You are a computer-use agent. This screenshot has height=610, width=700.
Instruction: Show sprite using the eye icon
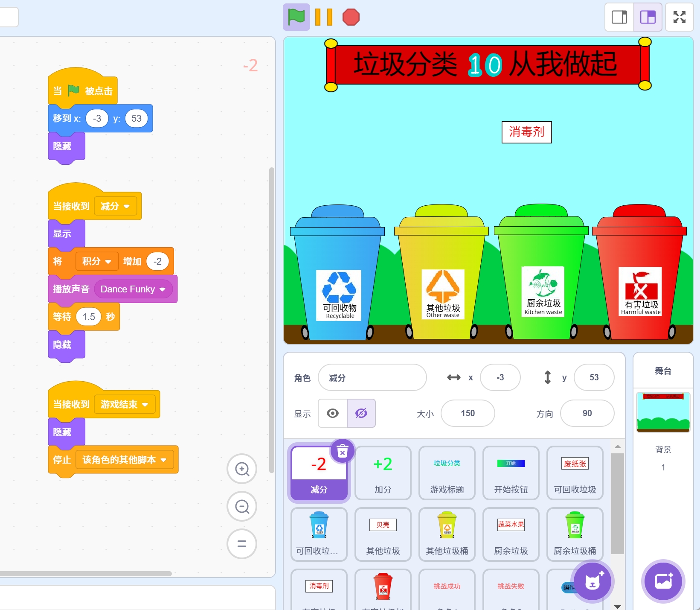pyautogui.click(x=333, y=413)
